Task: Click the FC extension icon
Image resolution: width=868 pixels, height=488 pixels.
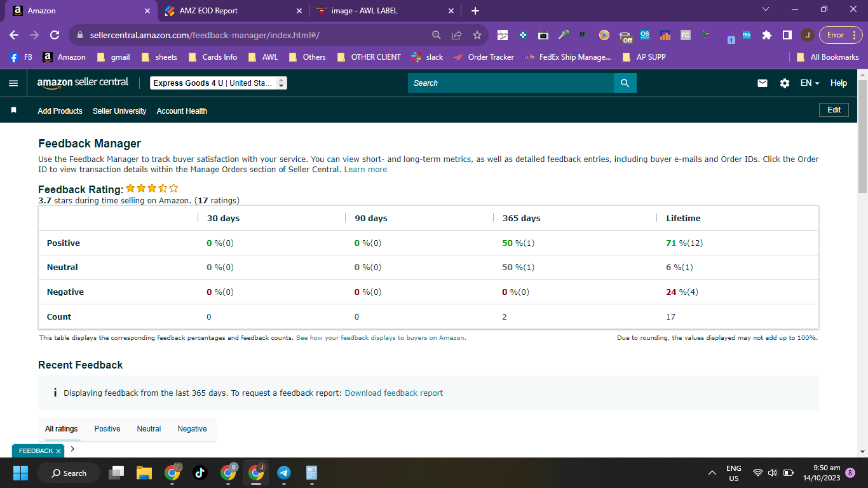Action: [x=686, y=35]
